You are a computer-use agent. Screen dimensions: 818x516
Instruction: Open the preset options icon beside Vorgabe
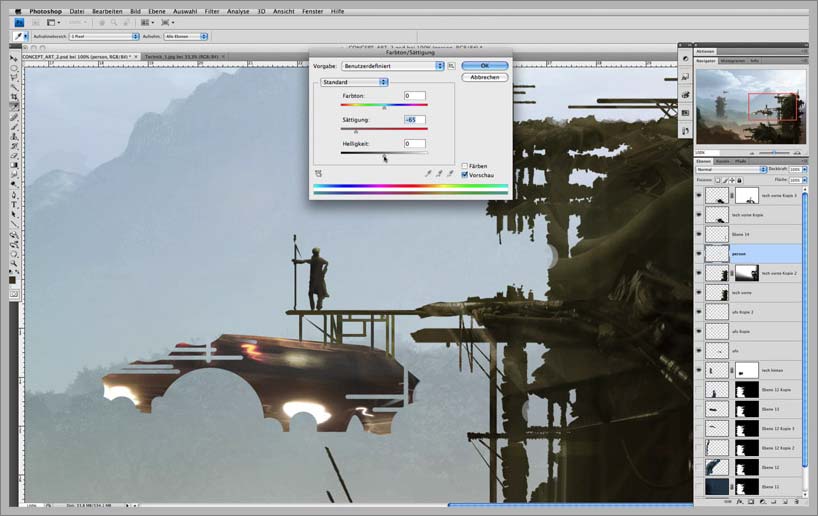[x=451, y=65]
